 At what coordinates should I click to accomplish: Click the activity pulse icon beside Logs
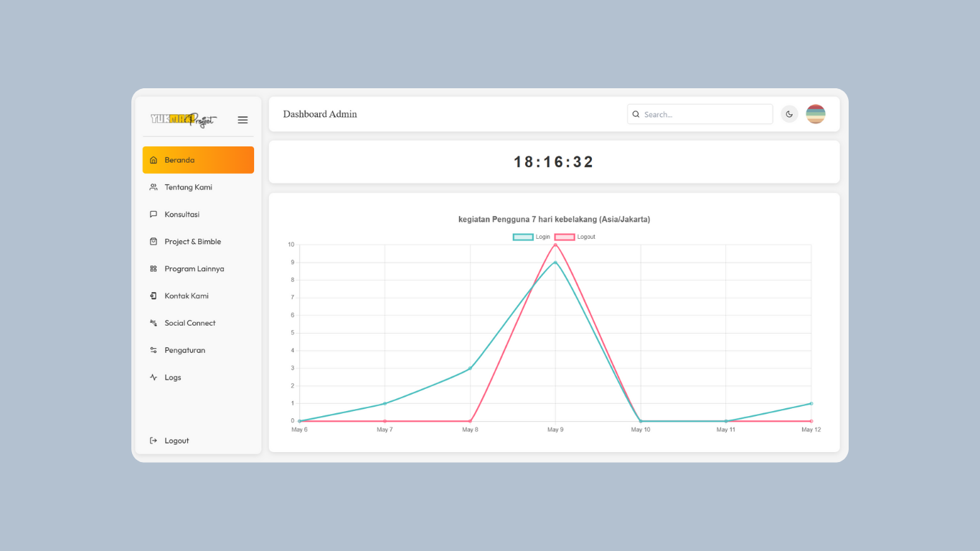154,377
